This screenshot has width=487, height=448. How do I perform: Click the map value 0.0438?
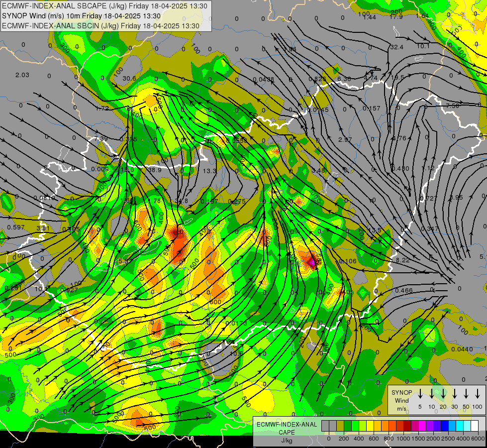pyautogui.click(x=263, y=79)
